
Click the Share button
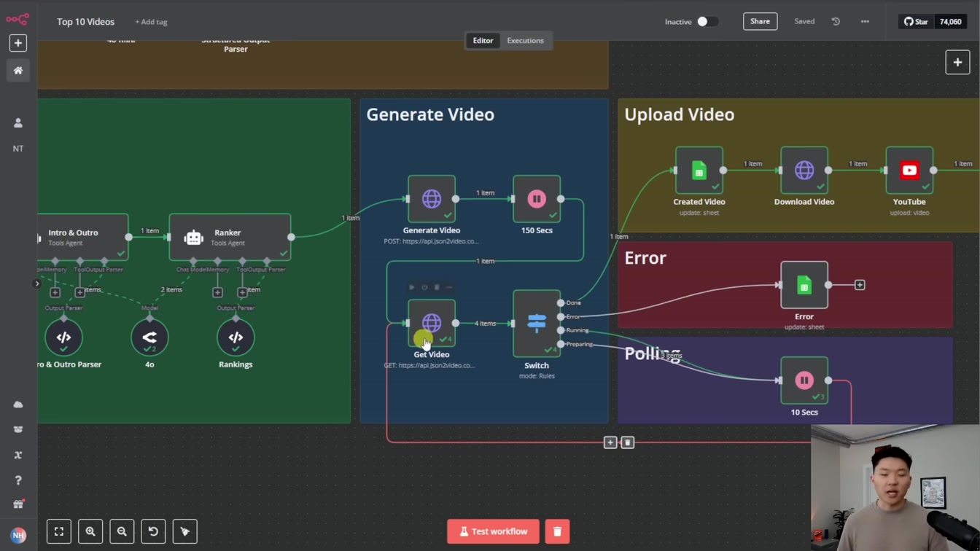coord(760,21)
